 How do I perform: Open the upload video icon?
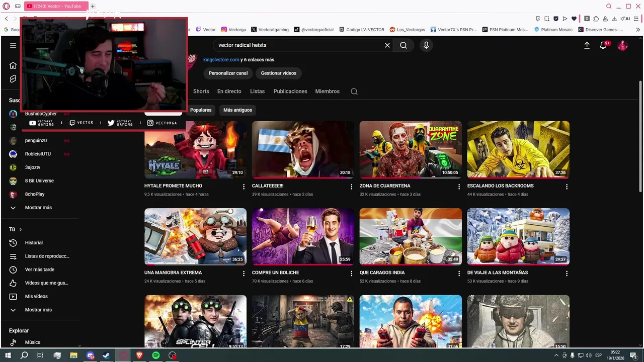[587, 45]
